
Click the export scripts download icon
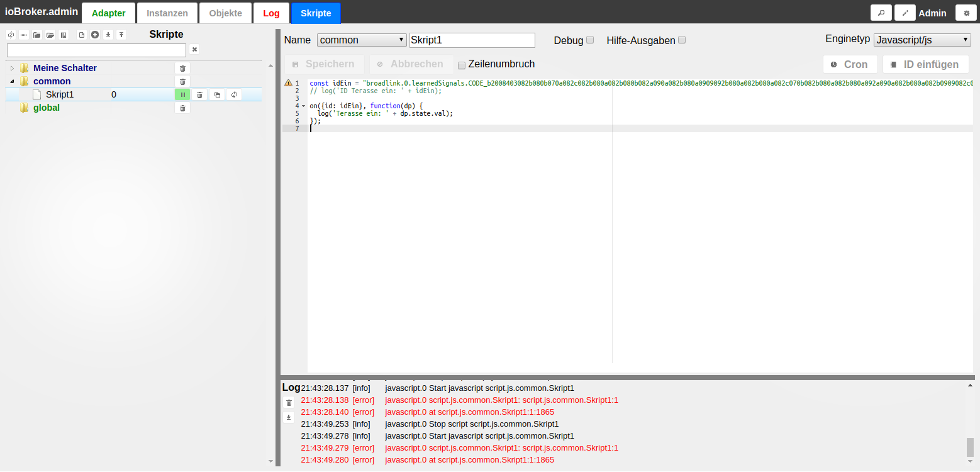(x=108, y=35)
